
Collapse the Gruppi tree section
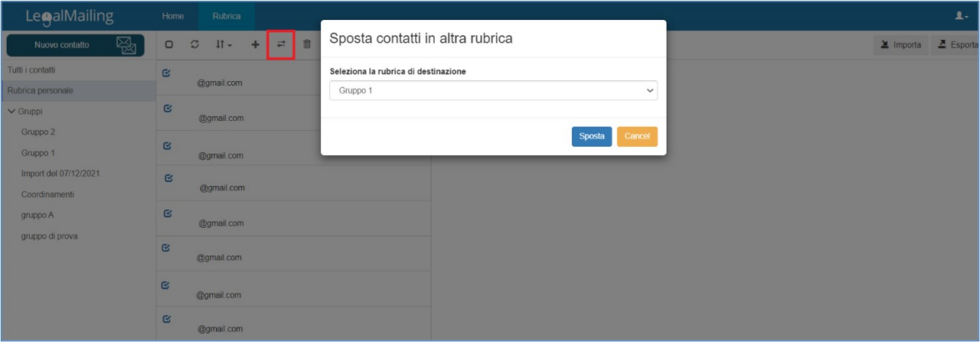click(x=11, y=111)
